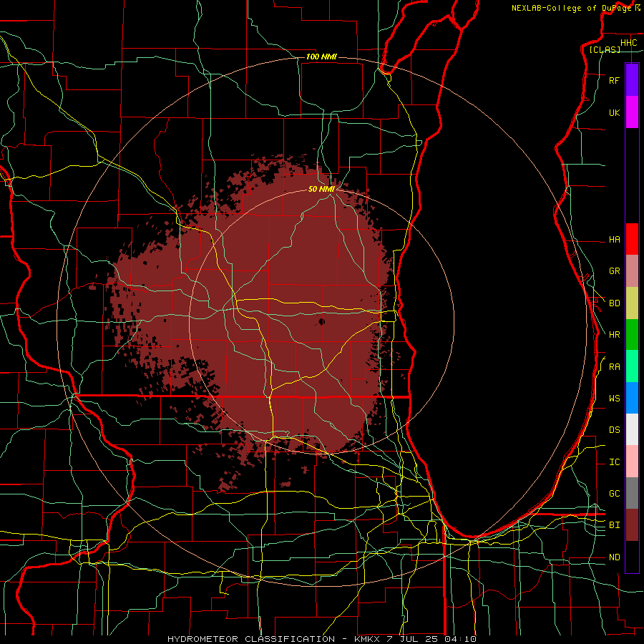
Task: Select the BD legend label
Action: (614, 303)
